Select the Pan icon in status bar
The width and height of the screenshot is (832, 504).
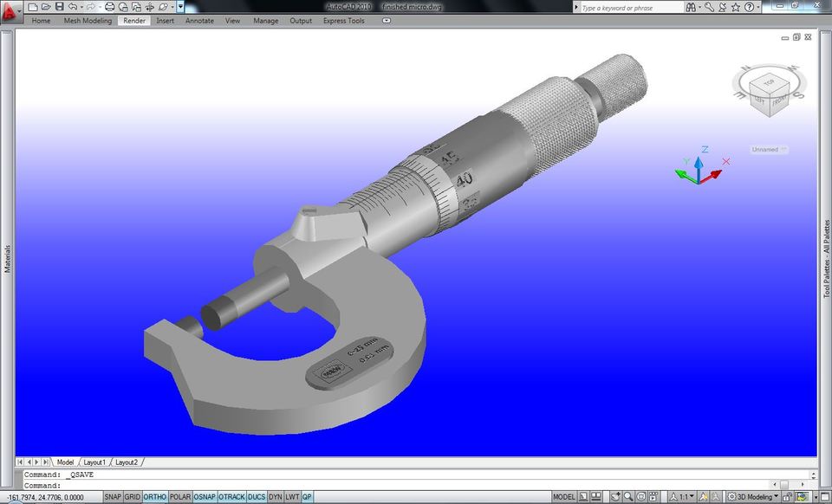tap(616, 496)
